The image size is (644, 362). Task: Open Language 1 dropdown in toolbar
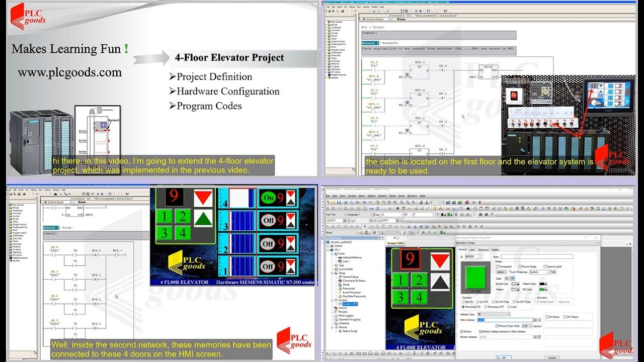tap(360, 215)
